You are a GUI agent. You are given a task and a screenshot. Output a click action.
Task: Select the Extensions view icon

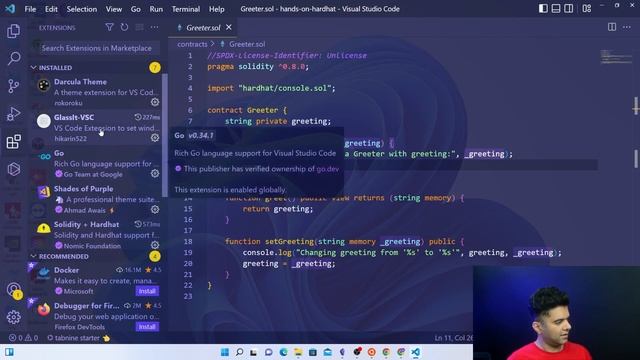click(13, 141)
